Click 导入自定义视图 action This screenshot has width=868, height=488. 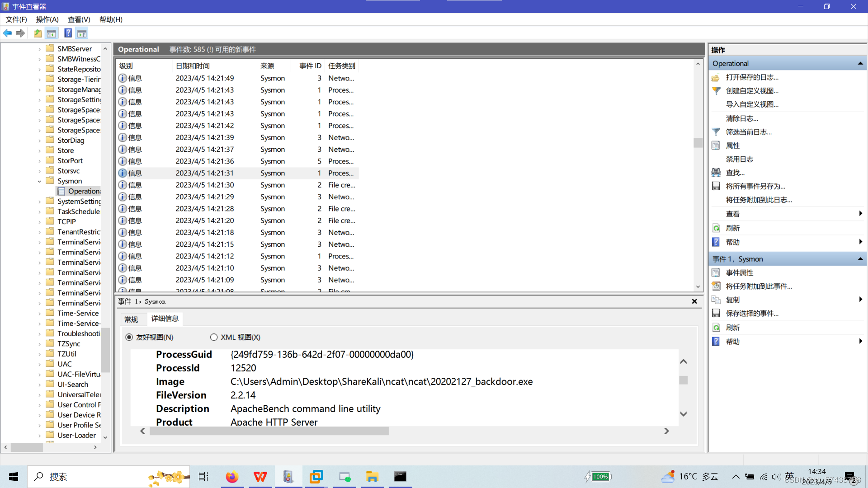click(752, 104)
